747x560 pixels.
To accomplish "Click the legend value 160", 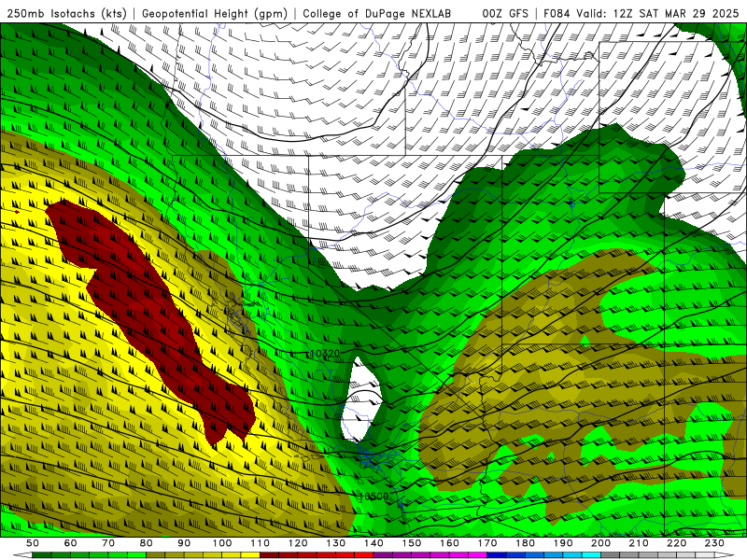I will [x=449, y=543].
